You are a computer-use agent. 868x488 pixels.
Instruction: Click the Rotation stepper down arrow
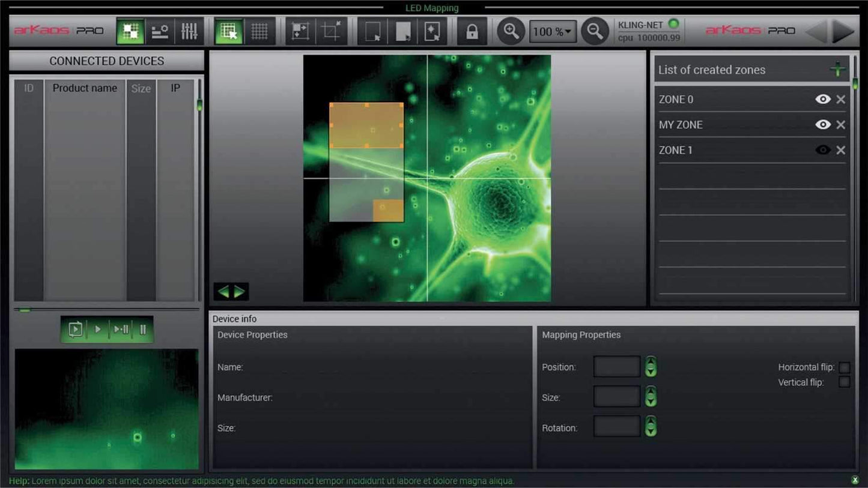click(x=651, y=432)
